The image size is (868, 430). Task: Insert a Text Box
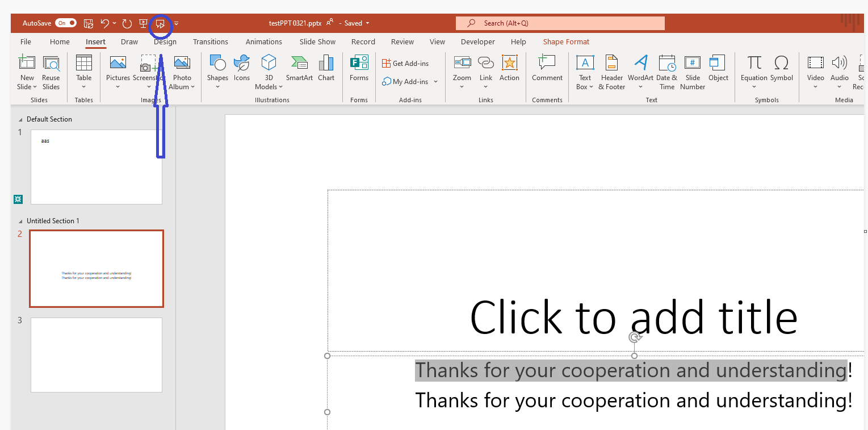pos(585,72)
